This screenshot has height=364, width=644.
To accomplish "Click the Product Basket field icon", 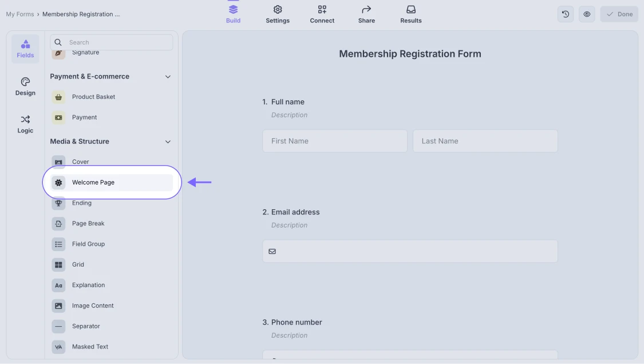I will pos(58,97).
